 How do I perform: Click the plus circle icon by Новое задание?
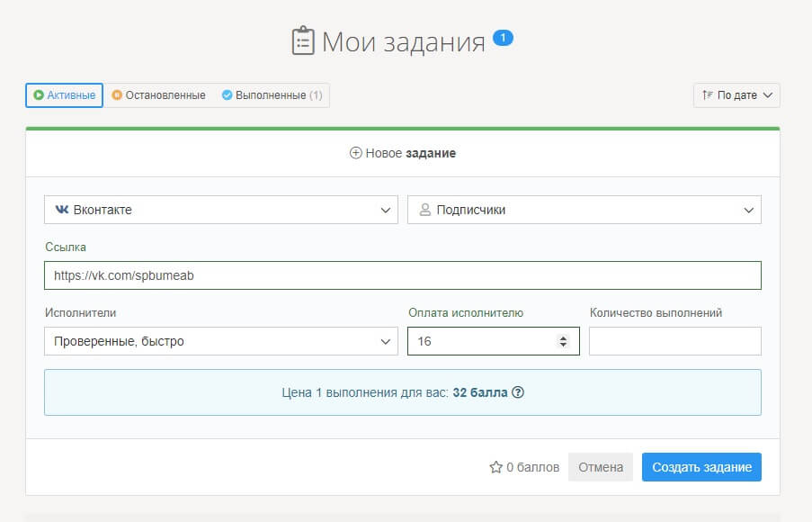click(x=356, y=153)
